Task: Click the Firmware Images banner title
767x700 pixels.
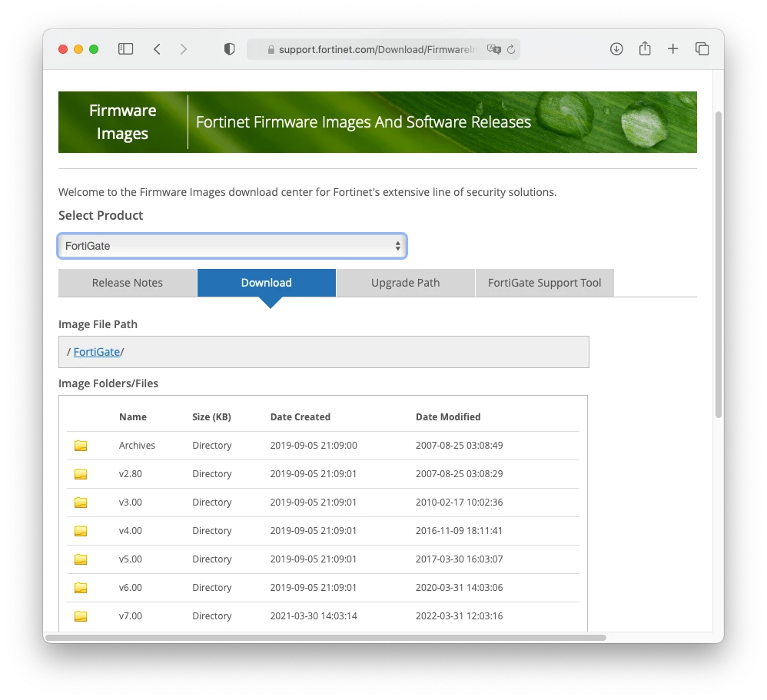Action: [123, 122]
